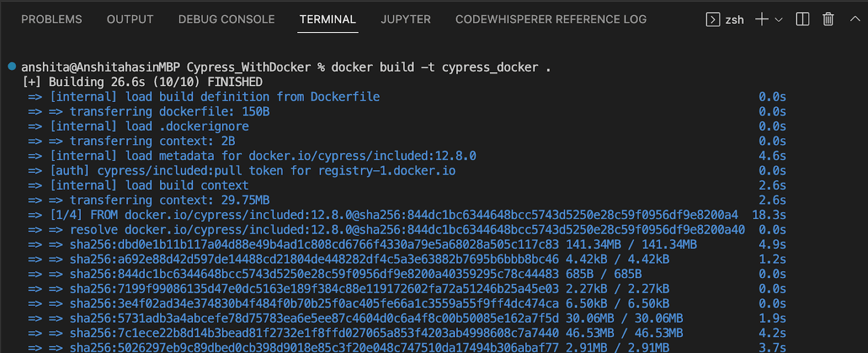Click the zsh terminal name label
868x353 pixels.
(735, 20)
